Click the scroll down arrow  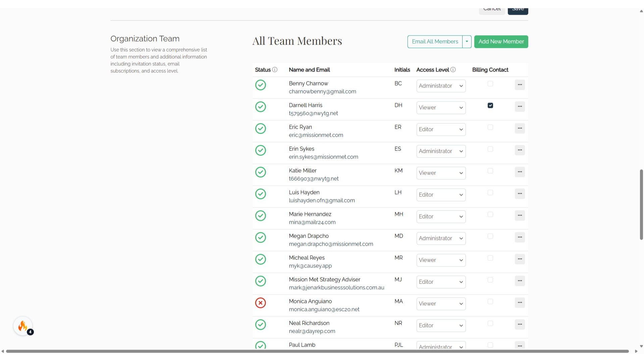point(641,346)
